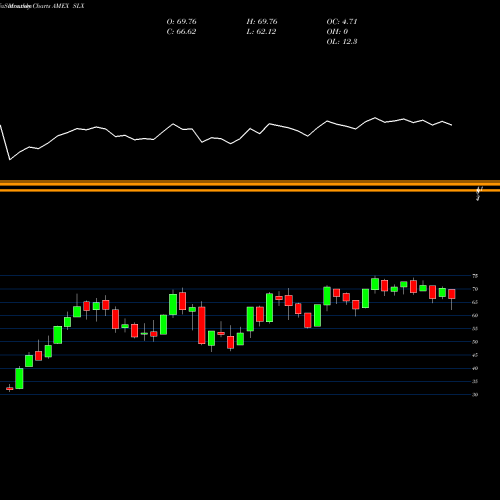Screen dimensions: 500x500
Task: Click the Monthly Charts AMEX SLX title
Action: (x=42, y=6)
